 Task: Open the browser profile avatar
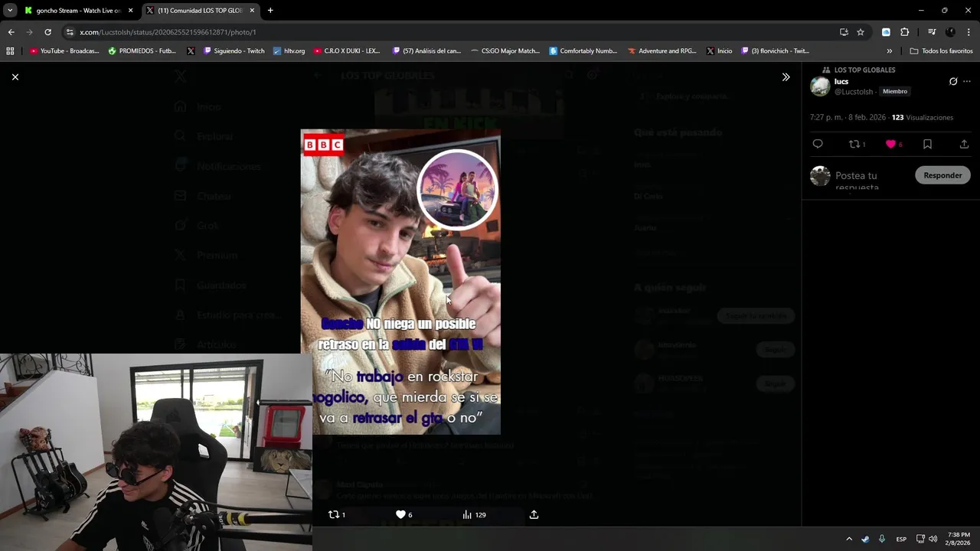click(x=950, y=32)
